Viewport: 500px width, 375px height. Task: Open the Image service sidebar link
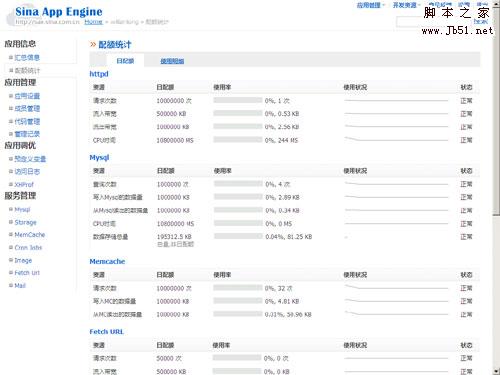click(23, 260)
